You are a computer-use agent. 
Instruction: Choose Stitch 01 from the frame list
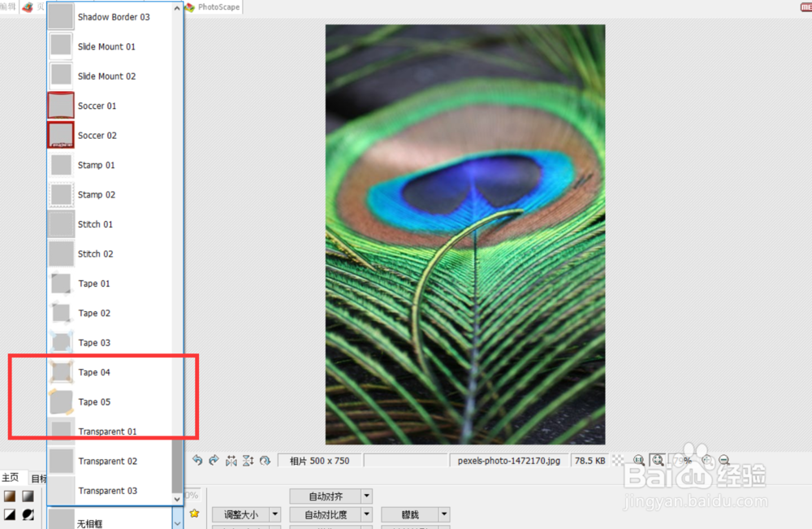pyautogui.click(x=110, y=224)
